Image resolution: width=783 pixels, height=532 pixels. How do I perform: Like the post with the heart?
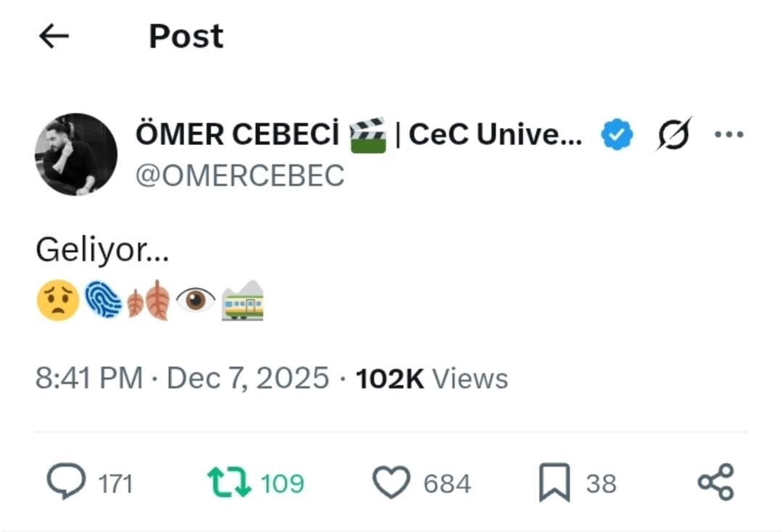(x=391, y=483)
